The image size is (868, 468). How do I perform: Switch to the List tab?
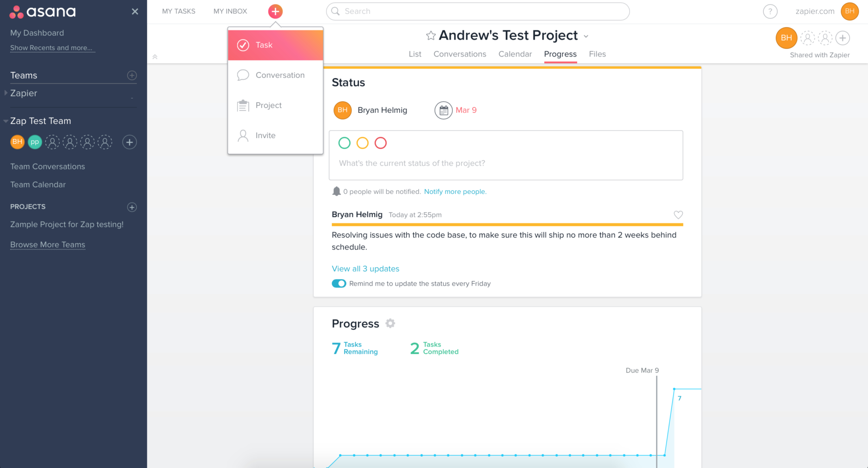[x=415, y=54]
